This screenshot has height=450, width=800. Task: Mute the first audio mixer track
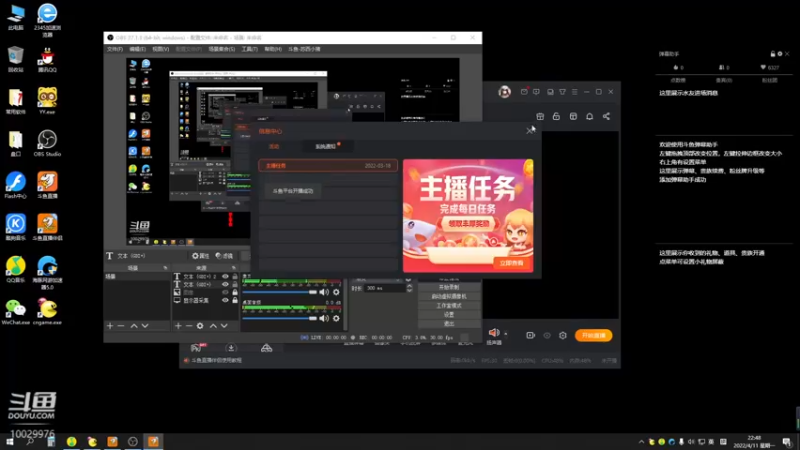tap(324, 292)
